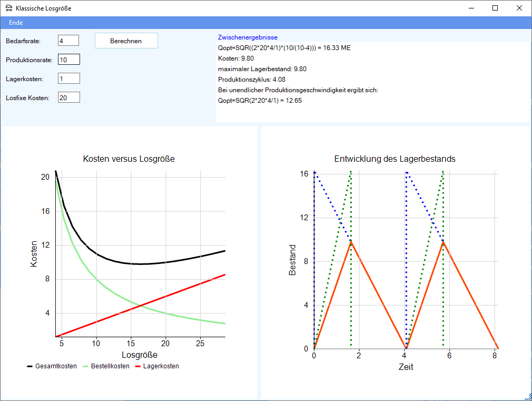Close the Klassische Losgröße window
This screenshot has width=532, height=401.
click(519, 8)
